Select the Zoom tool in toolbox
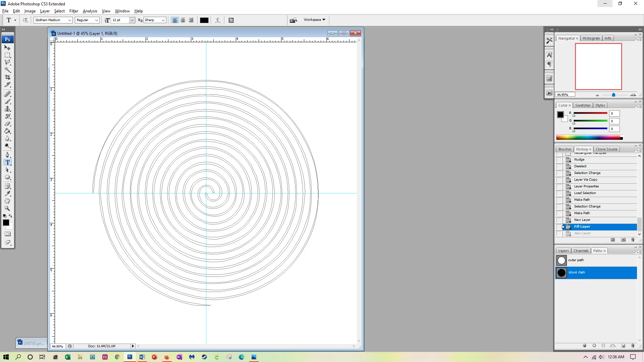This screenshot has width=644, height=362. pyautogui.click(x=7, y=208)
